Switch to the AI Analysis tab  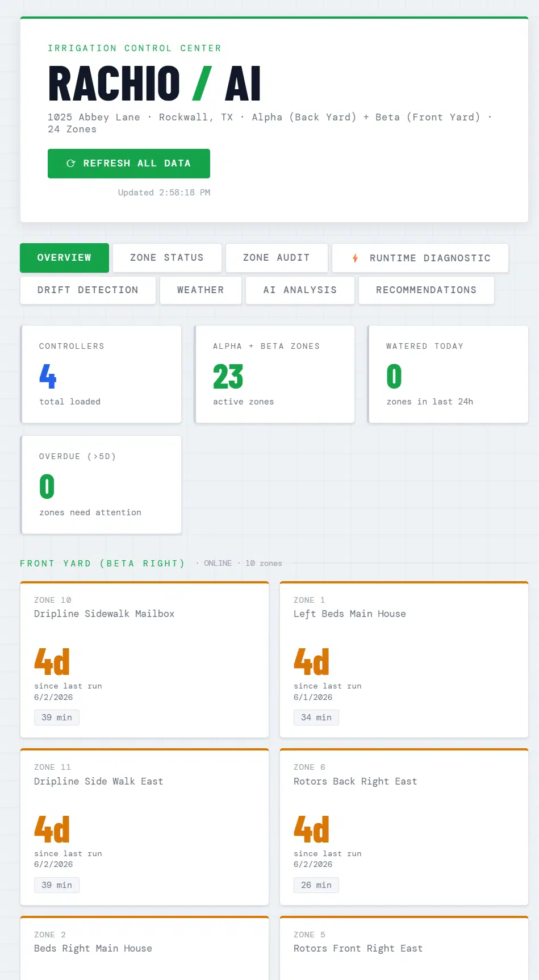(x=300, y=290)
